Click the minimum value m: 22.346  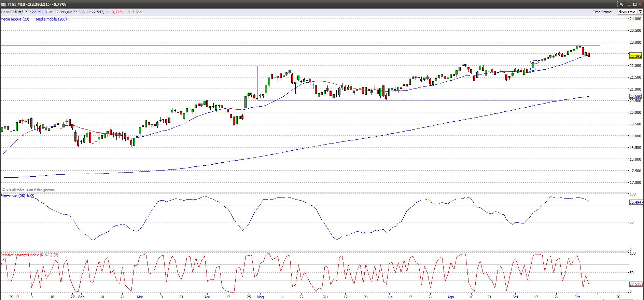point(58,12)
